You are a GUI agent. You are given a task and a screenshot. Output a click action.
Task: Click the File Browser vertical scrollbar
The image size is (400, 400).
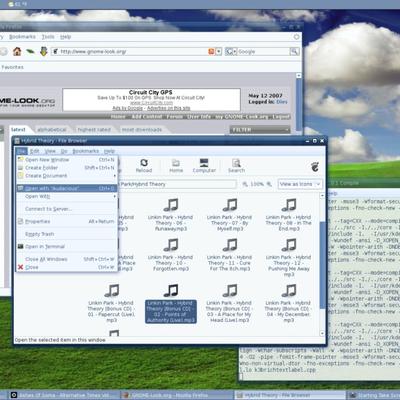(x=322, y=265)
